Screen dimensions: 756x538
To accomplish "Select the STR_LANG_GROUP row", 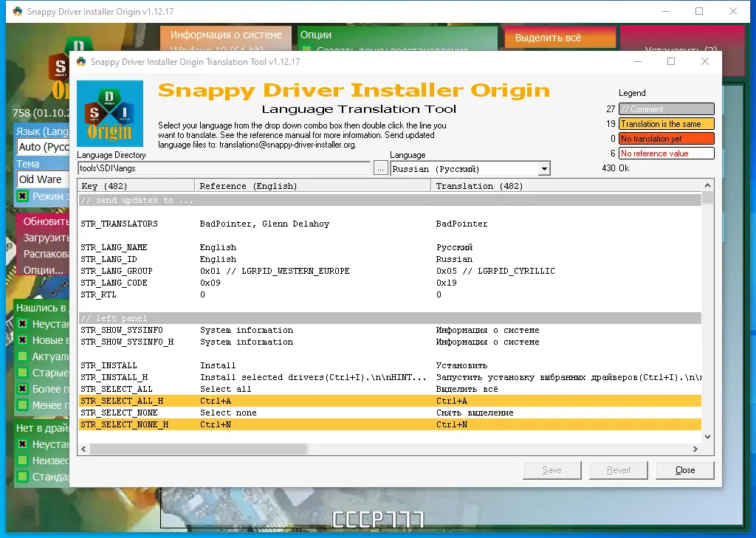I will coord(390,271).
